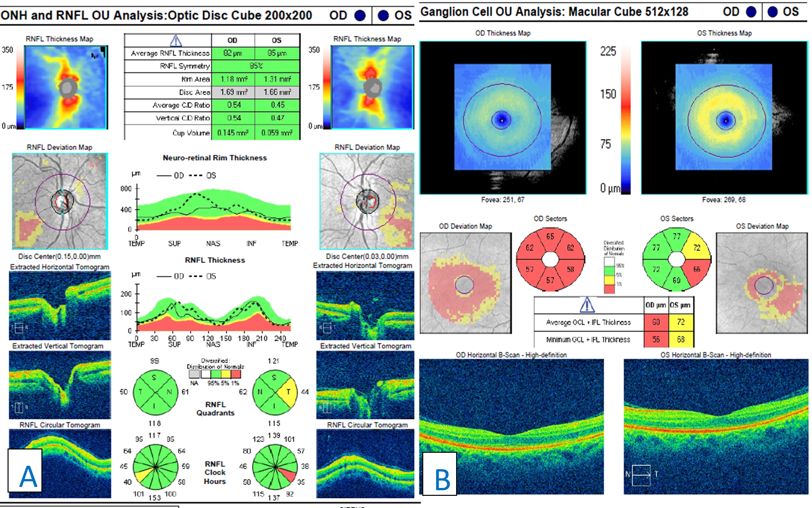The image size is (812, 508).
Task: Click the OD blue dot in the Ganglion Cell header
Action: tap(751, 12)
